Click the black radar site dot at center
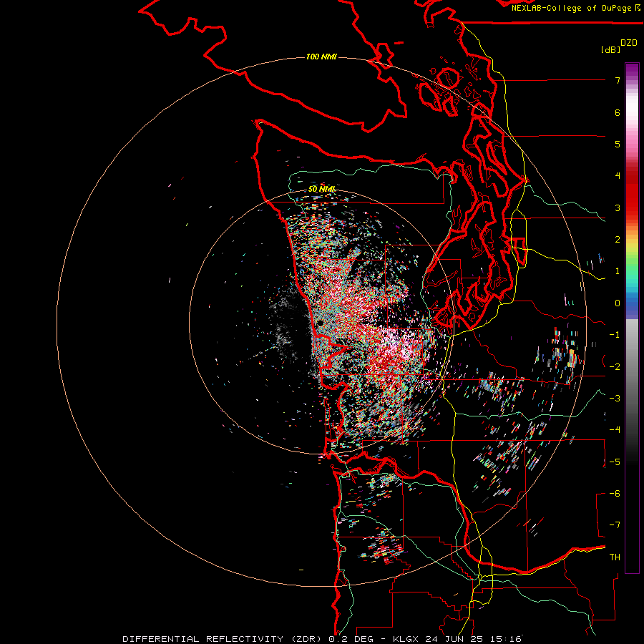This screenshot has width=644, height=644. point(320,323)
